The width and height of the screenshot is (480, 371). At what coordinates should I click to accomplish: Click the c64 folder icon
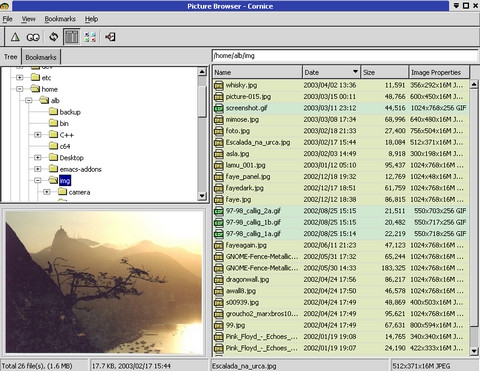(53, 146)
